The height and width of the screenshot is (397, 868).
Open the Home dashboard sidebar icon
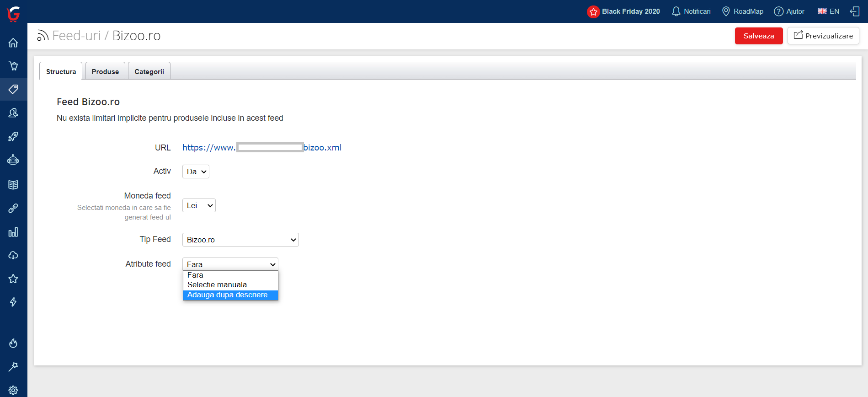pyautogui.click(x=13, y=43)
